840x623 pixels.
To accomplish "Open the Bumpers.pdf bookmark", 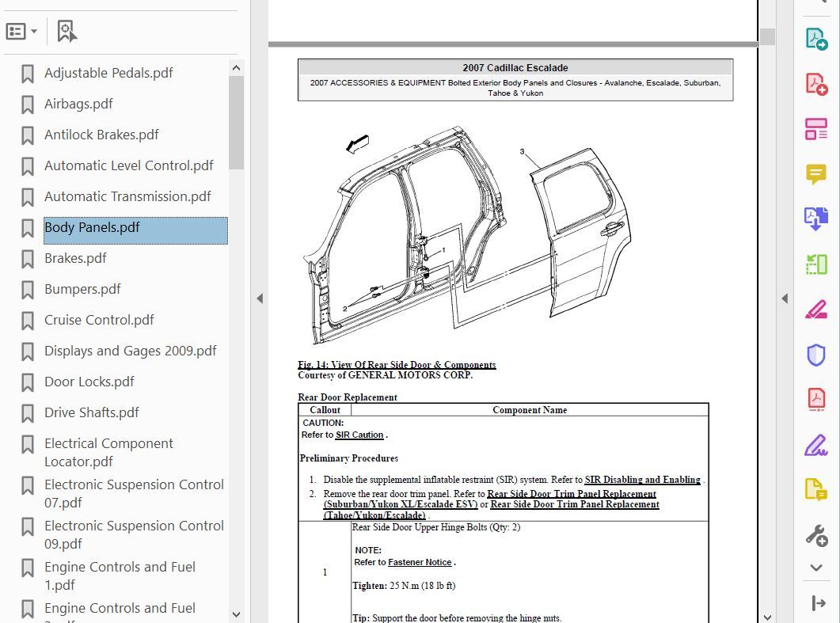I will point(82,289).
